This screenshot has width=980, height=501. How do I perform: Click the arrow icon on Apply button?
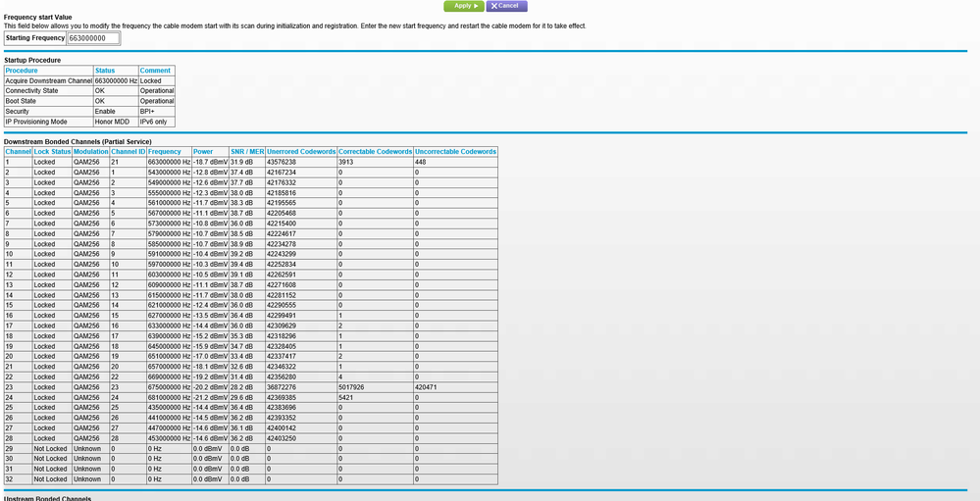pos(477,6)
